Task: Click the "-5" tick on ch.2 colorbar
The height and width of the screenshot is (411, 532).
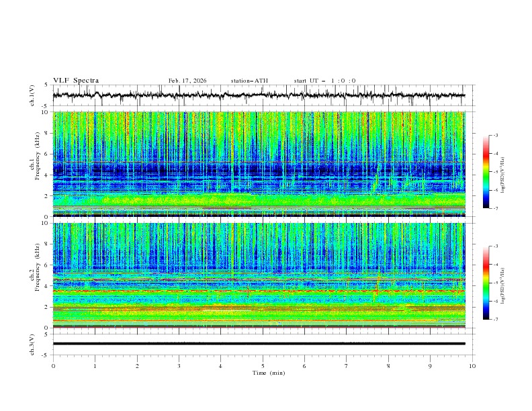Action: pos(496,283)
